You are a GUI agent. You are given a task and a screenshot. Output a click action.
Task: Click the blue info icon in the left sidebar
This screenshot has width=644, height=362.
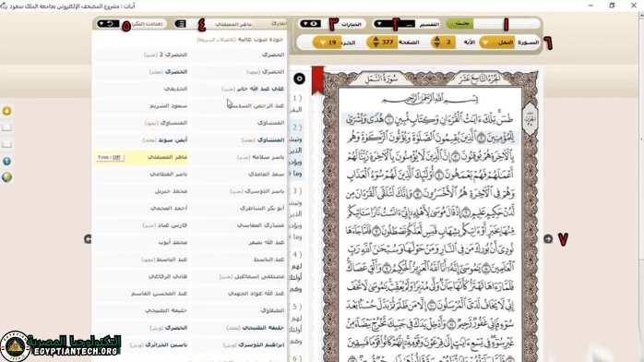pyautogui.click(x=6, y=161)
